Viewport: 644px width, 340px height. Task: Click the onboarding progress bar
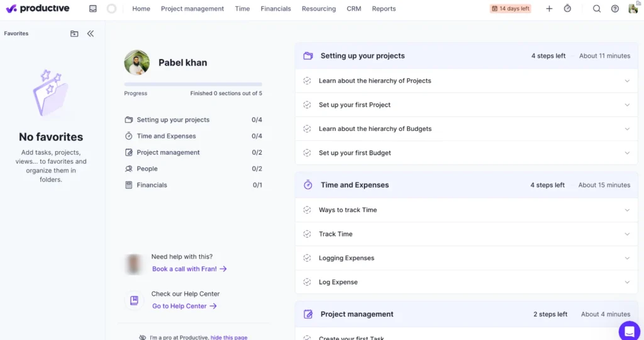tap(193, 84)
